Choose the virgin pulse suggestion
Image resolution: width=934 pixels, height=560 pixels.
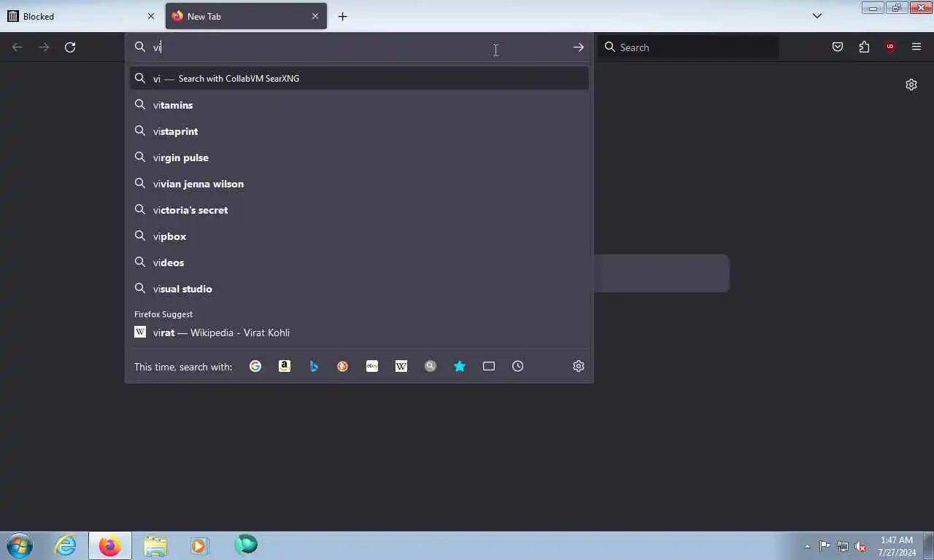359,157
